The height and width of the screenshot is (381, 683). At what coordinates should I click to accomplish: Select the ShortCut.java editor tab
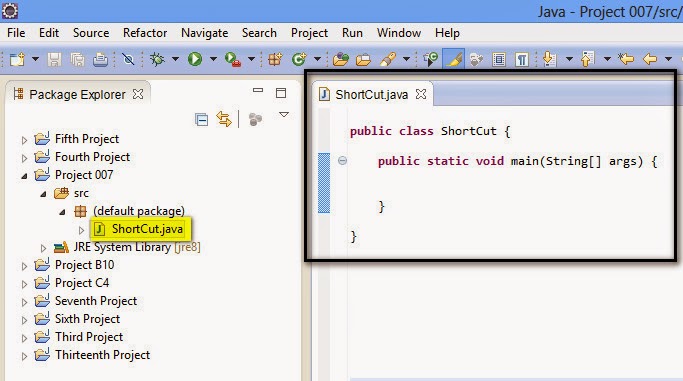pyautogui.click(x=372, y=94)
